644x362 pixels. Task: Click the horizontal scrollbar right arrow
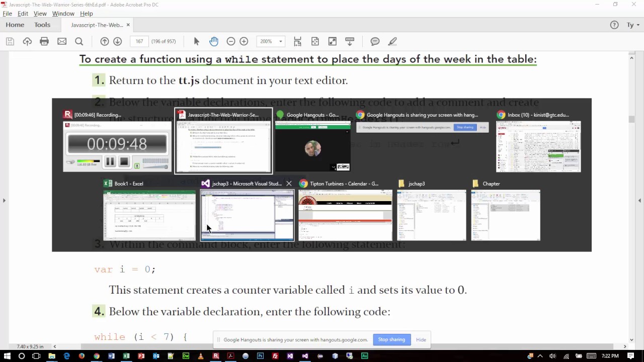pos(625,346)
